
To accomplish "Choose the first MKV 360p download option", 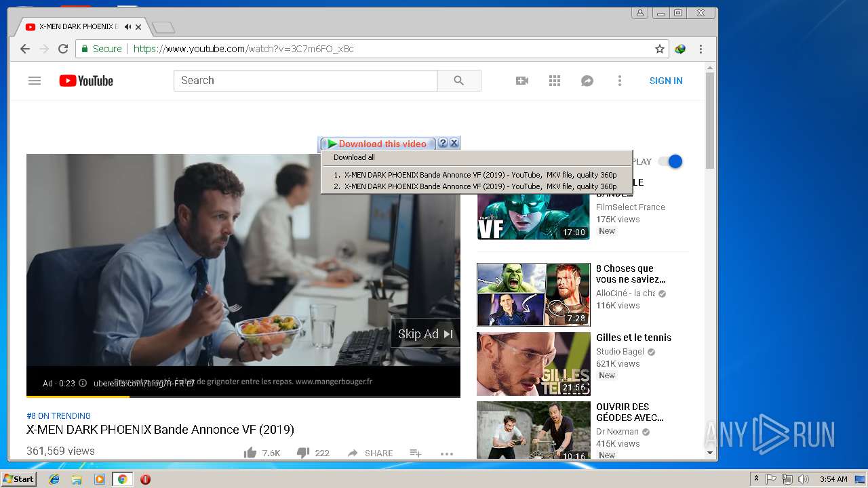I will [x=475, y=175].
